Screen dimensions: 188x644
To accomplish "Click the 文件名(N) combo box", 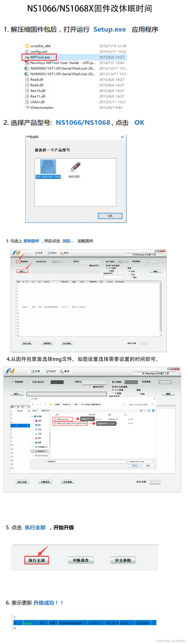I will pyautogui.click(x=92, y=461).
